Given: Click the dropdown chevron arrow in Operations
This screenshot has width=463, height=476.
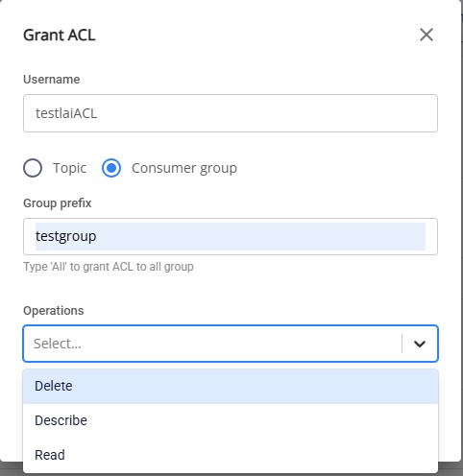Looking at the screenshot, I should (420, 344).
